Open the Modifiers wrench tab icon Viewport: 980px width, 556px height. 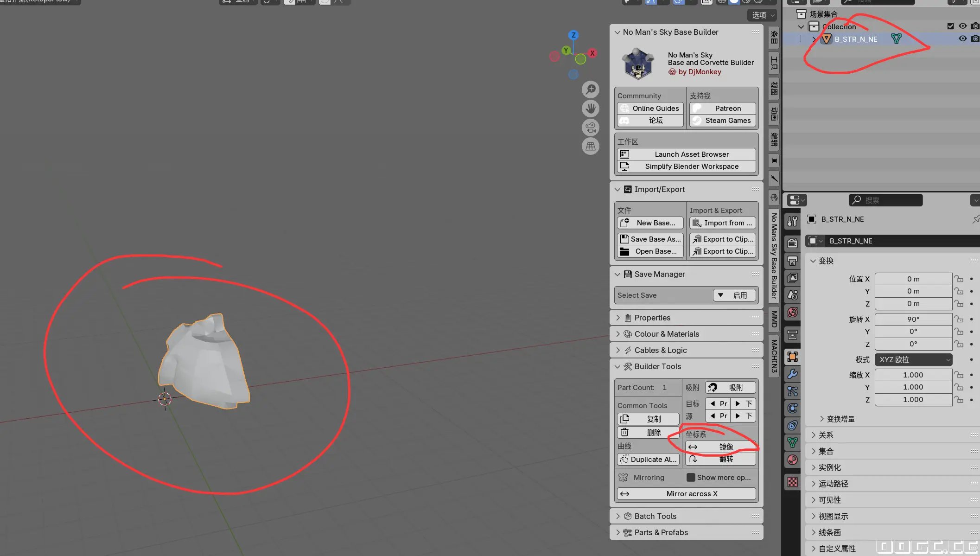pyautogui.click(x=793, y=374)
